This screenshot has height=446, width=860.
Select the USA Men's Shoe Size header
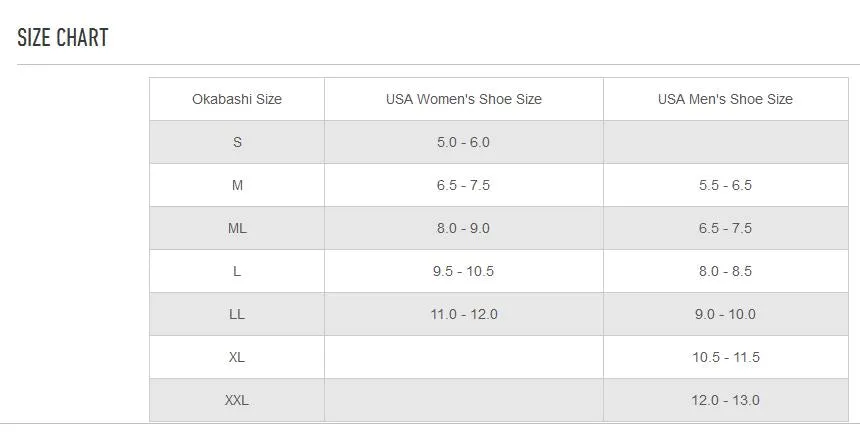tap(725, 99)
